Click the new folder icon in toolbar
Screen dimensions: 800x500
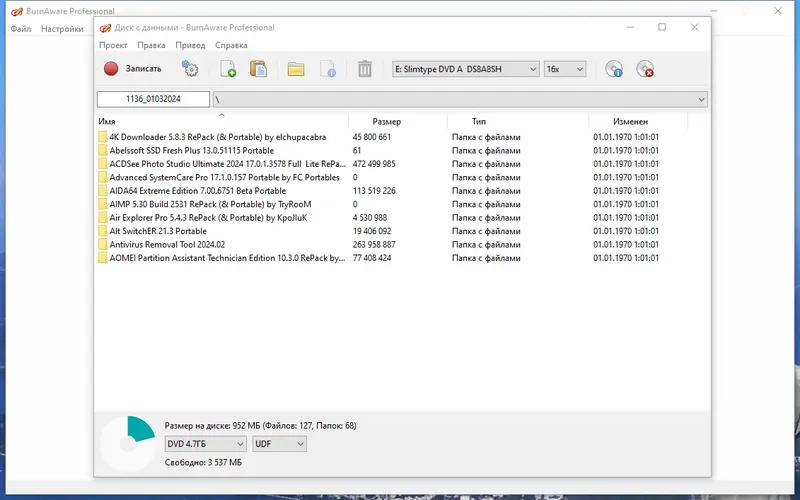coord(296,69)
